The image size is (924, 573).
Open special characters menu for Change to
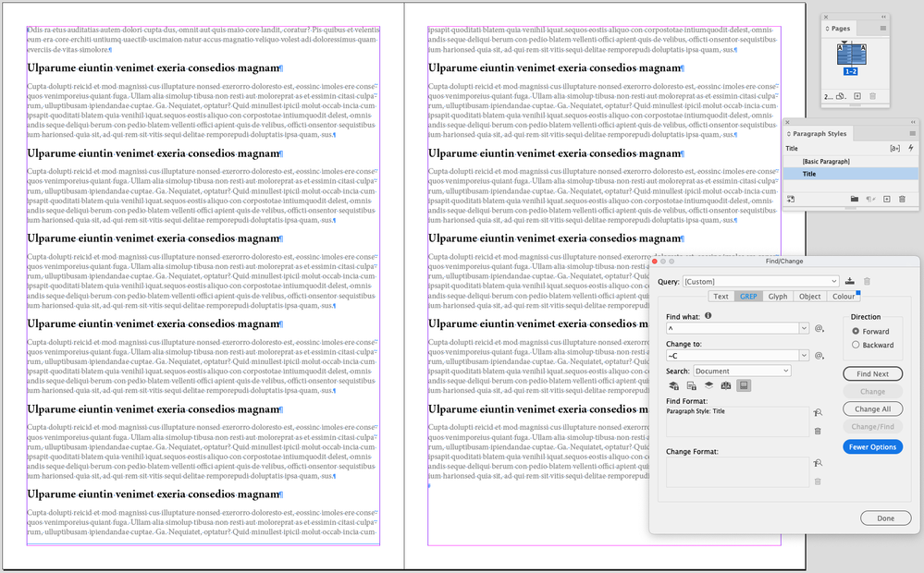[x=819, y=355]
